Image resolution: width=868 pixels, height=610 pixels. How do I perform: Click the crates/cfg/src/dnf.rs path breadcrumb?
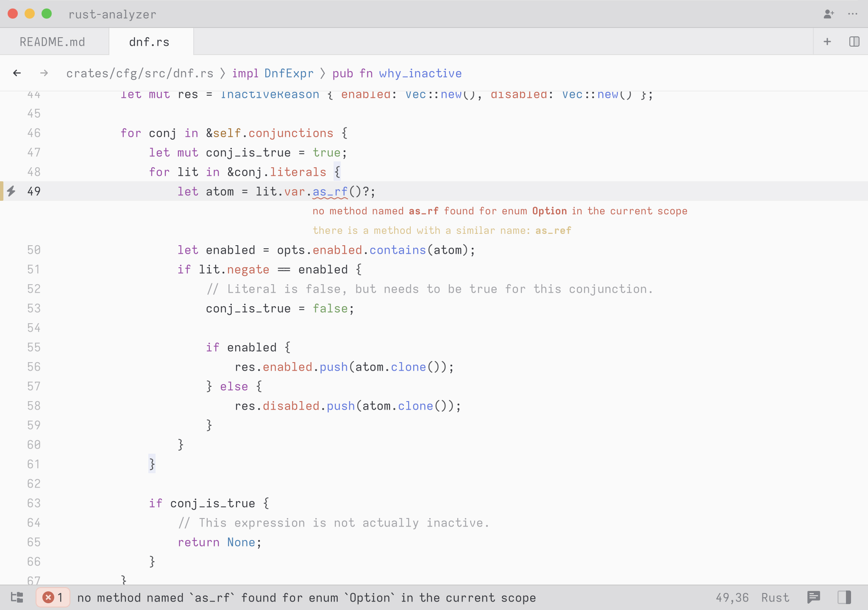[x=140, y=73]
